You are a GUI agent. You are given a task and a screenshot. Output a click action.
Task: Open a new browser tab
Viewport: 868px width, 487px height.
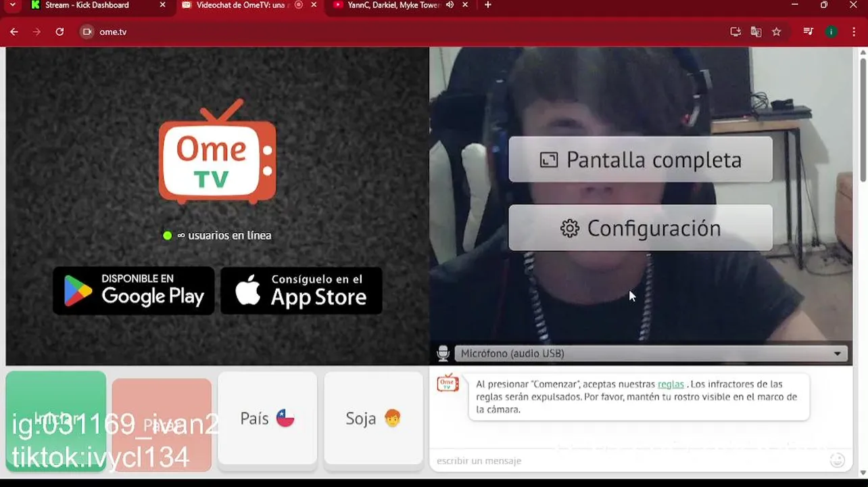click(488, 5)
